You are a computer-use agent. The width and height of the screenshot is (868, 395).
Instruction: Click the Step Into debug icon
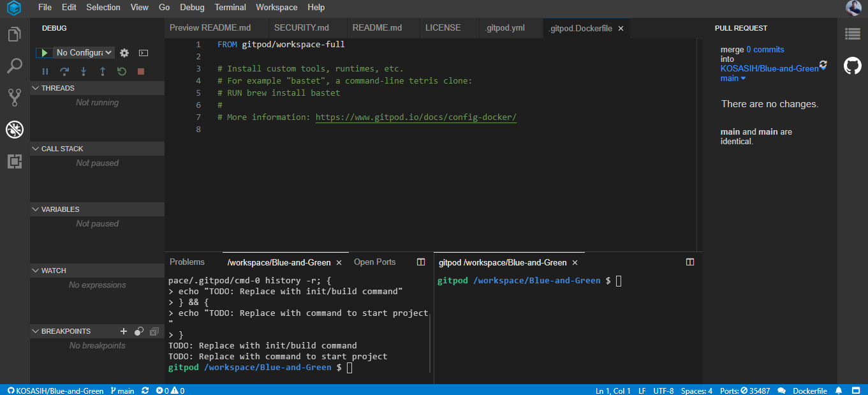84,71
